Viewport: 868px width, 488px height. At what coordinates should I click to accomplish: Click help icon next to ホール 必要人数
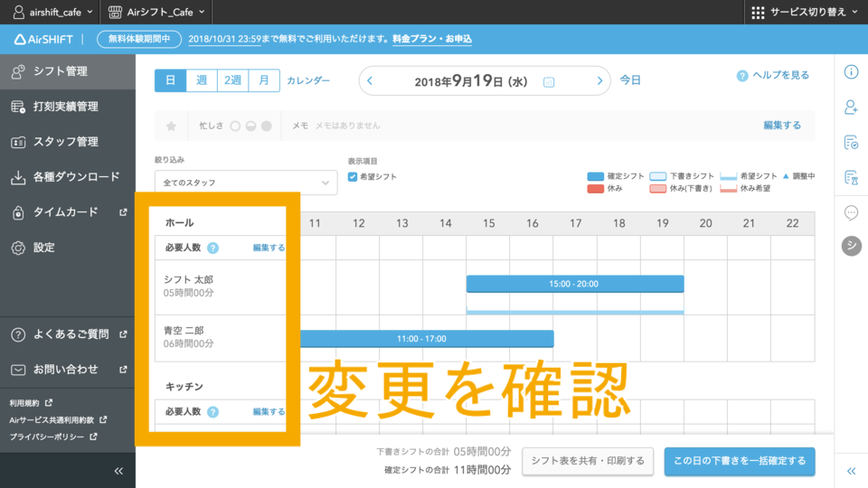click(x=212, y=248)
